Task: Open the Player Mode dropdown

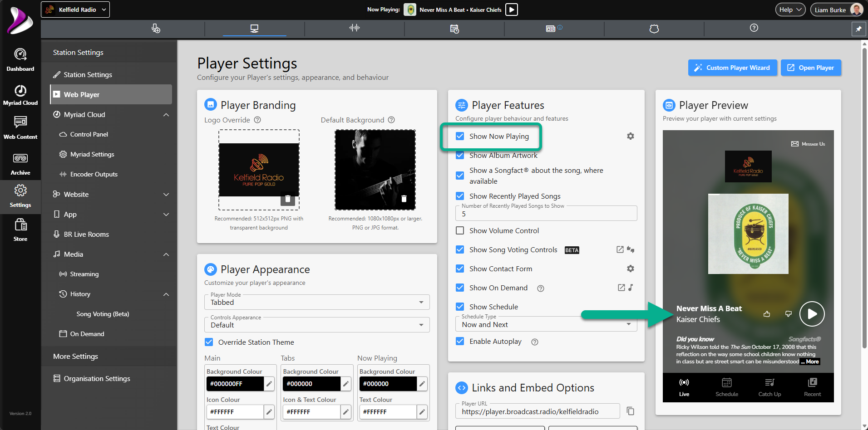Action: 317,302
